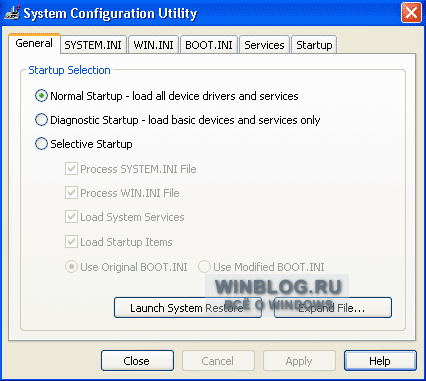Toggle Process SYSTEM.INI File checkbox

point(71,169)
